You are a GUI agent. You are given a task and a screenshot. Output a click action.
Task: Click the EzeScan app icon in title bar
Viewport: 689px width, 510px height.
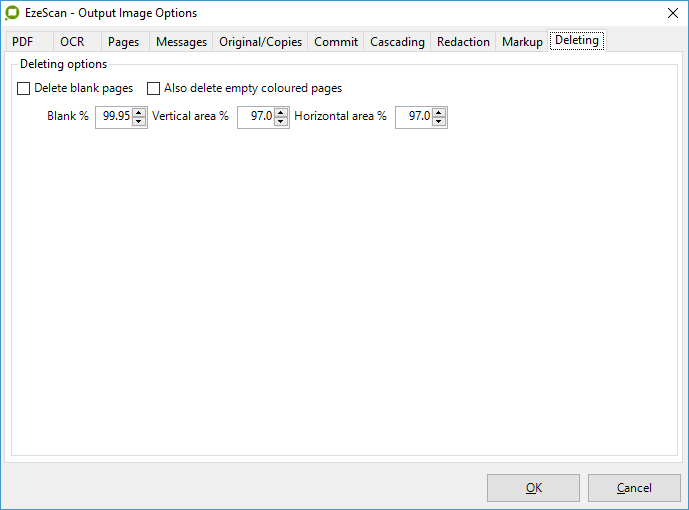pos(13,13)
